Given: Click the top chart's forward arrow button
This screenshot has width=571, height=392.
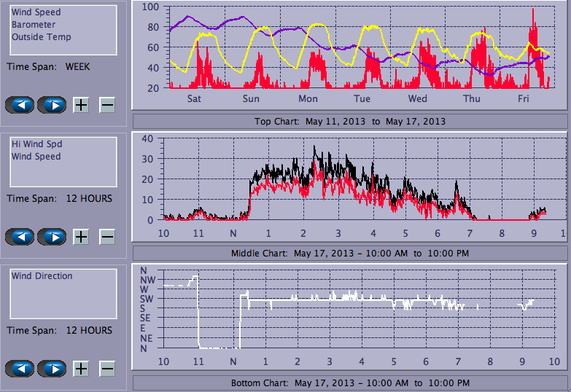Looking at the screenshot, I should [52, 105].
